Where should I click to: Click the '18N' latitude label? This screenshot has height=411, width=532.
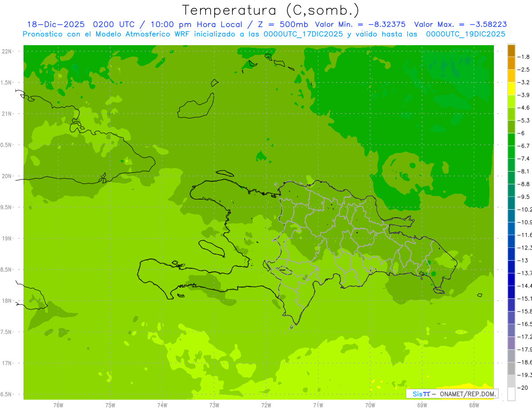click(x=8, y=301)
